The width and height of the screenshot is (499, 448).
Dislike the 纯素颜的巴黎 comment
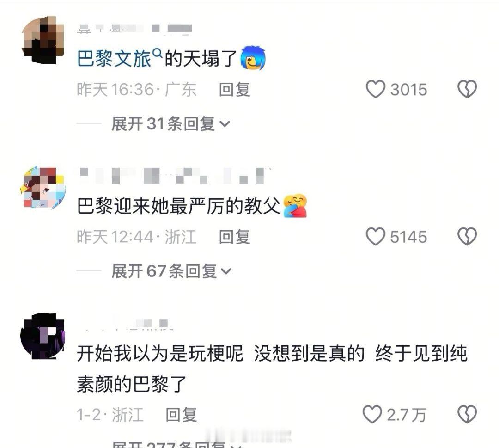[467, 414]
